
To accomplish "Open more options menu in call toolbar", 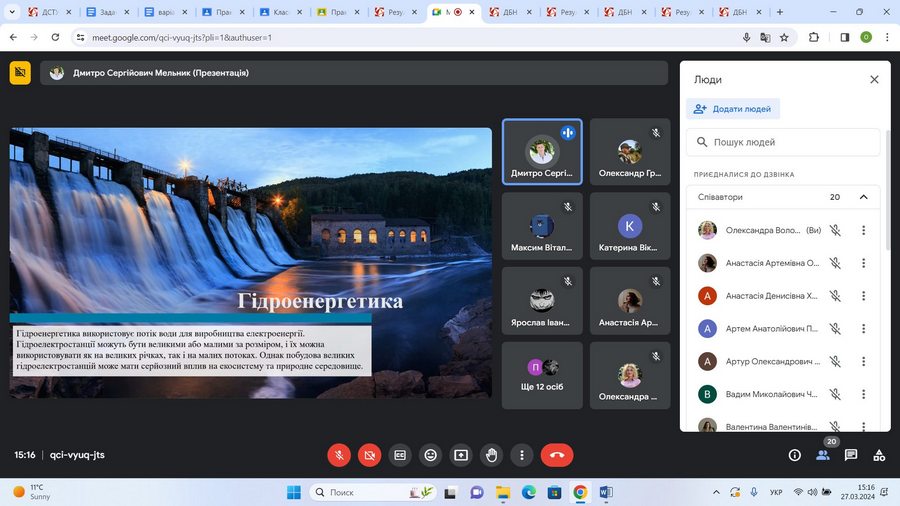I will 522,455.
